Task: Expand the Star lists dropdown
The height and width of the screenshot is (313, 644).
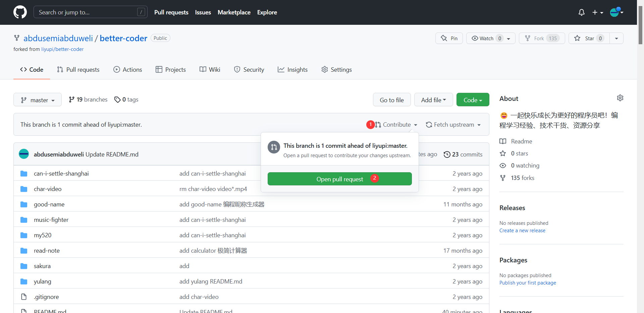Action: [616, 38]
